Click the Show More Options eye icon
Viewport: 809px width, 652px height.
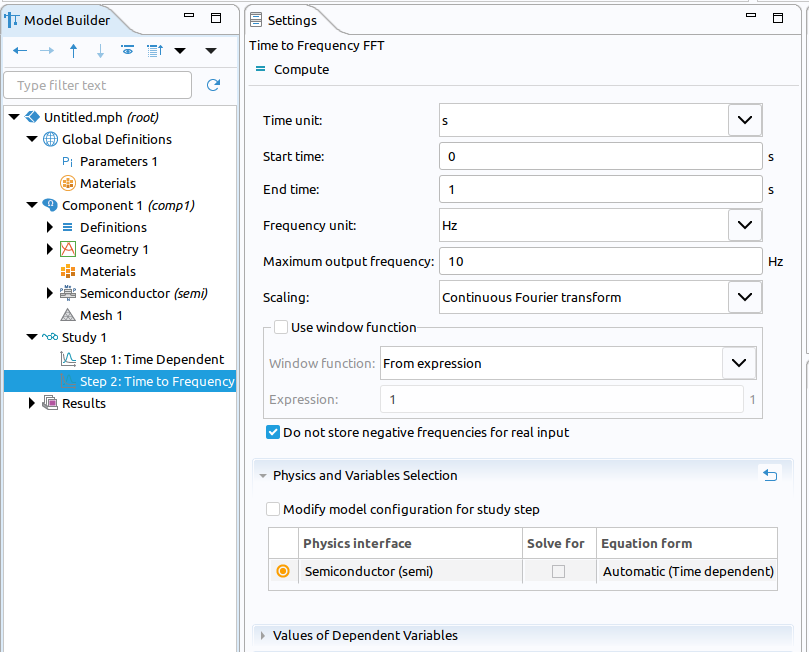(x=127, y=50)
